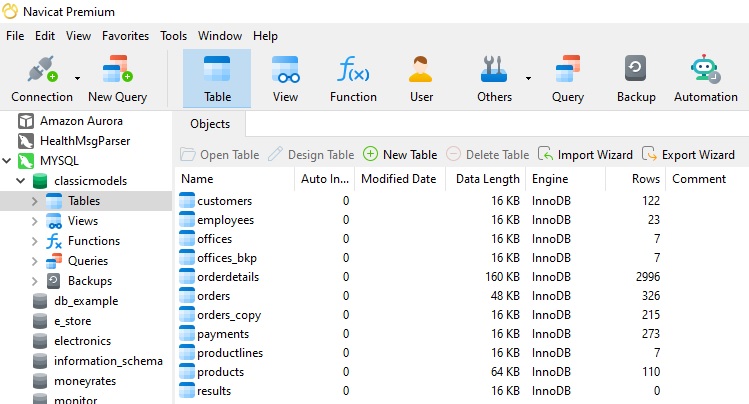
Task: Launch the Import Wizard
Action: pyautogui.click(x=585, y=155)
